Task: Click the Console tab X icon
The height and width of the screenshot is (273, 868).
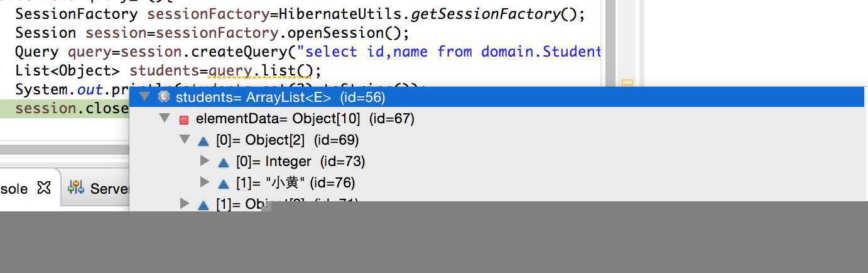Action: (43, 187)
